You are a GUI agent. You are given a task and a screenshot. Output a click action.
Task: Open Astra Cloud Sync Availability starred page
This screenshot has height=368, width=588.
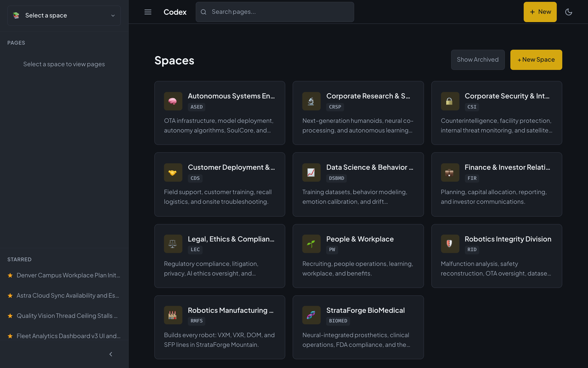68,295
